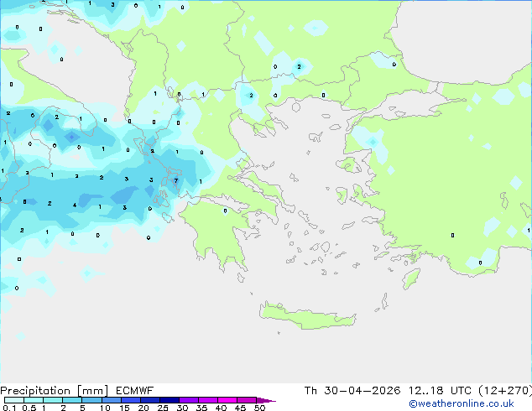Viewport: 532px width, 411px height.
Task: Click the legend color segment between 45 and 50
Action: (247, 400)
